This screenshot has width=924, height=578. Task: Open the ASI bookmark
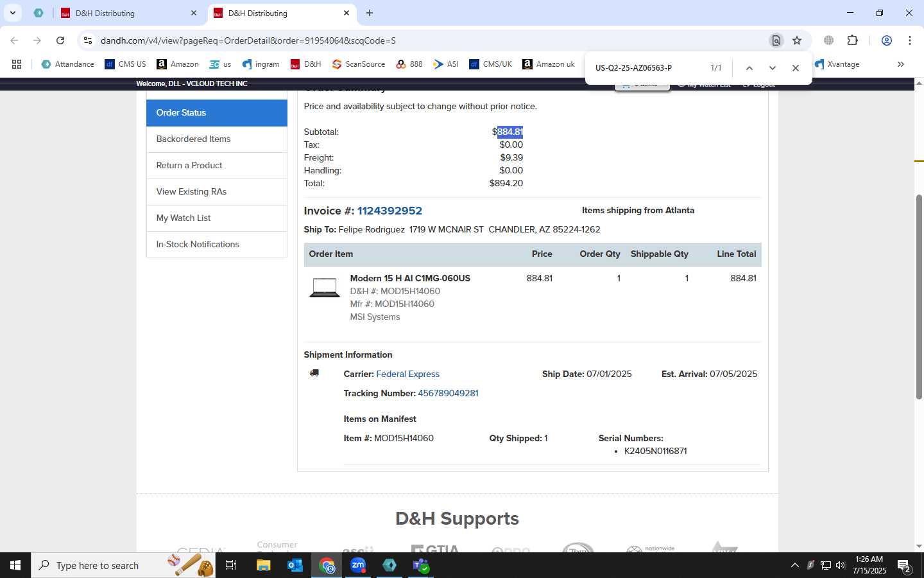click(x=446, y=64)
